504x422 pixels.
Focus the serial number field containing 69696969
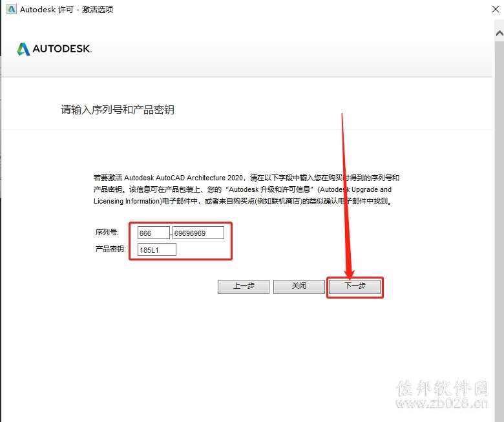(x=198, y=233)
